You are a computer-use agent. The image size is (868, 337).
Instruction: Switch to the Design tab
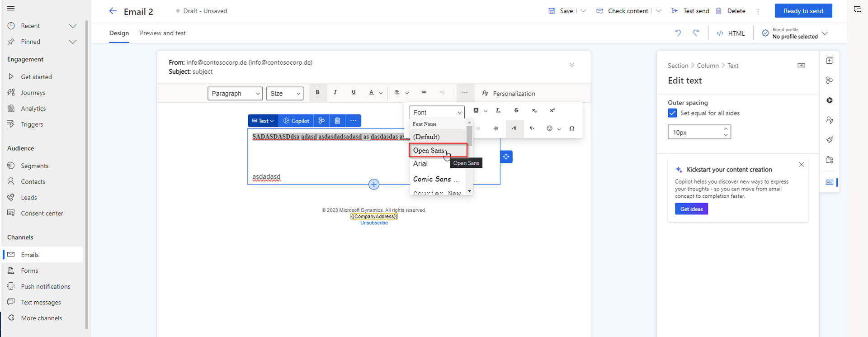119,33
